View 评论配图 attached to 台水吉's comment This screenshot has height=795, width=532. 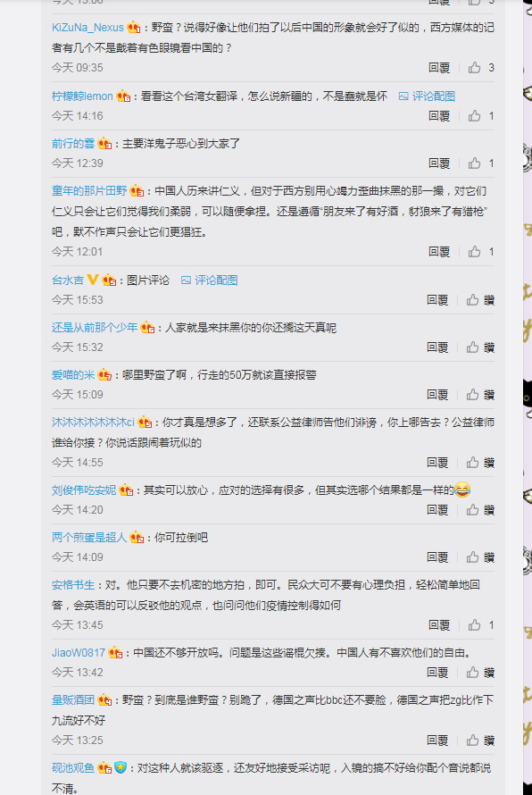[209, 280]
